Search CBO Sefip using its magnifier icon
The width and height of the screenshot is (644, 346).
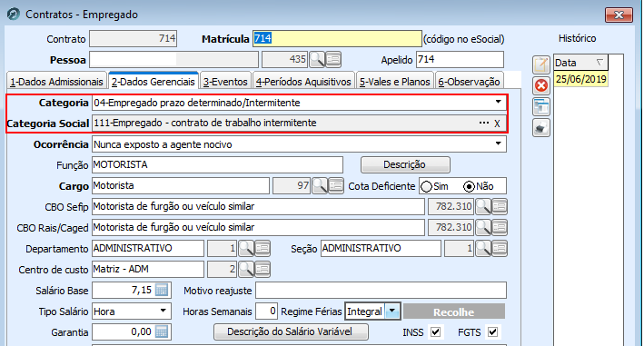coord(483,206)
